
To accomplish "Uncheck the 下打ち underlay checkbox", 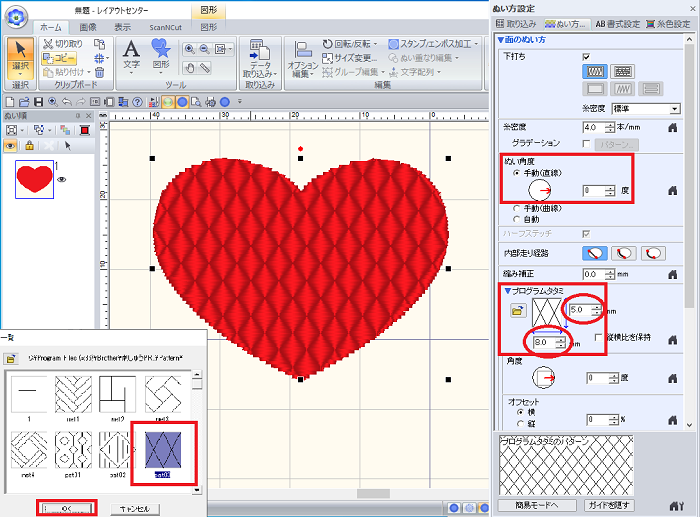I will coord(586,57).
